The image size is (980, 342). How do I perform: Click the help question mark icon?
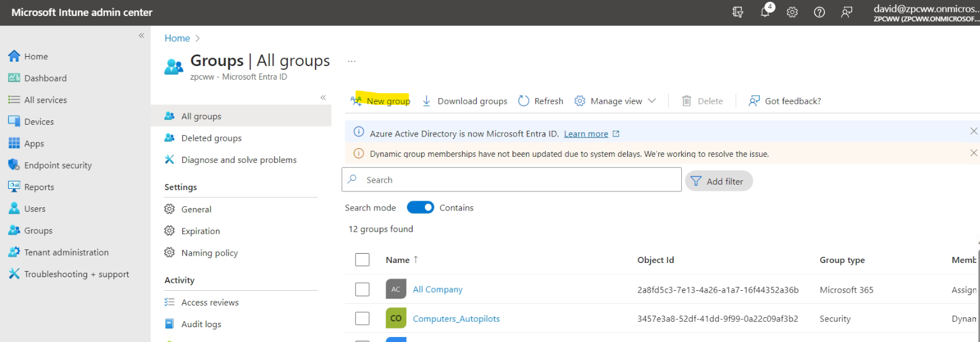pyautogui.click(x=819, y=12)
